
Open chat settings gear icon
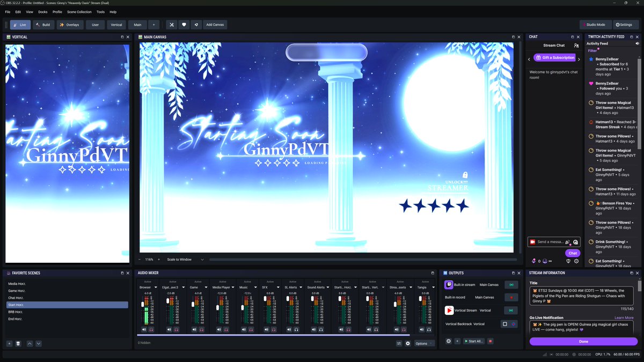pyautogui.click(x=576, y=261)
